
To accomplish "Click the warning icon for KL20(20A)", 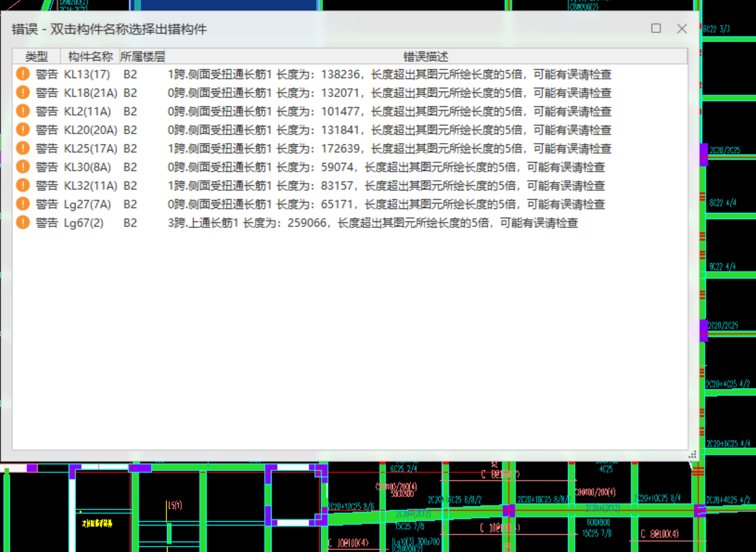I will [x=23, y=130].
